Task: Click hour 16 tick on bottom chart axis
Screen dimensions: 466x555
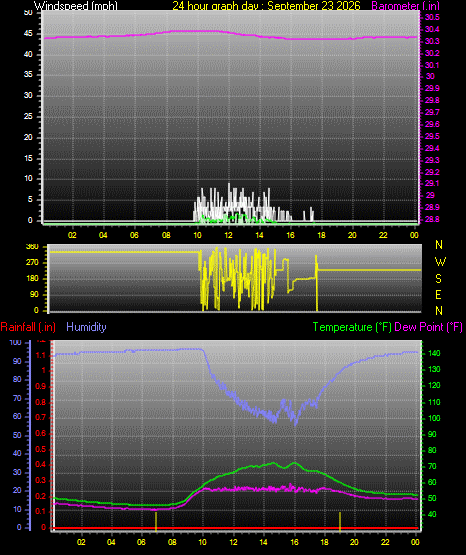Action: (x=294, y=542)
